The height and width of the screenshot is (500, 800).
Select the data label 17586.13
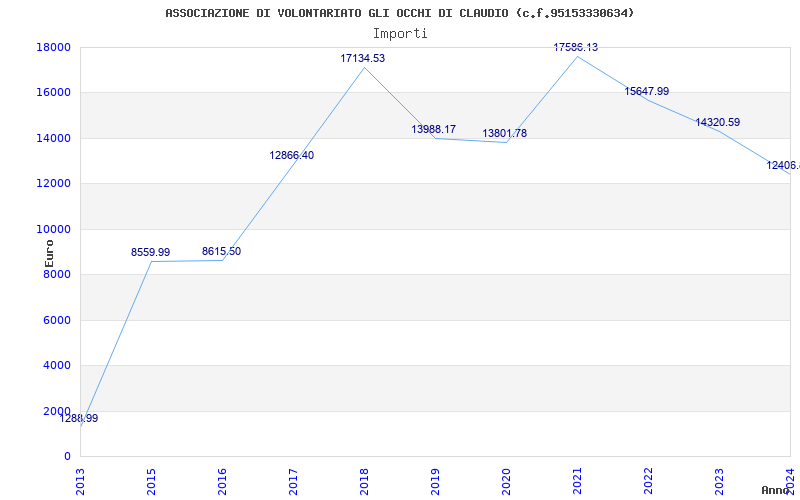coord(576,47)
